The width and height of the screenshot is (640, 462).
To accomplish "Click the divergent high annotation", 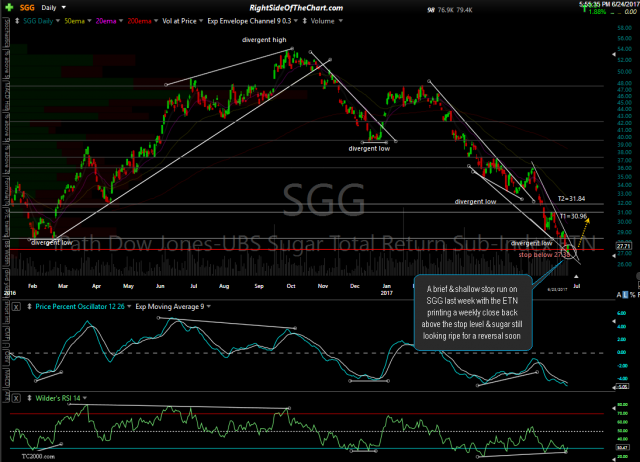I will coord(264,40).
